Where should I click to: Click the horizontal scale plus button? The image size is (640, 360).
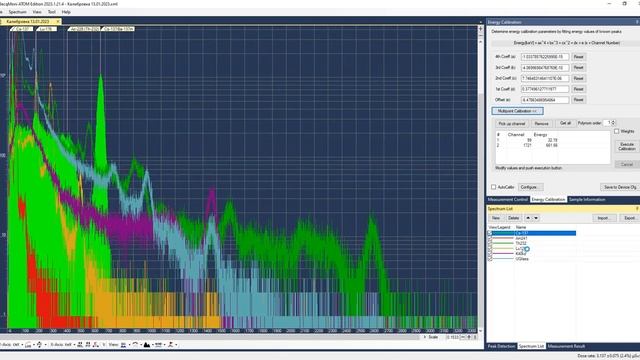click(469, 337)
